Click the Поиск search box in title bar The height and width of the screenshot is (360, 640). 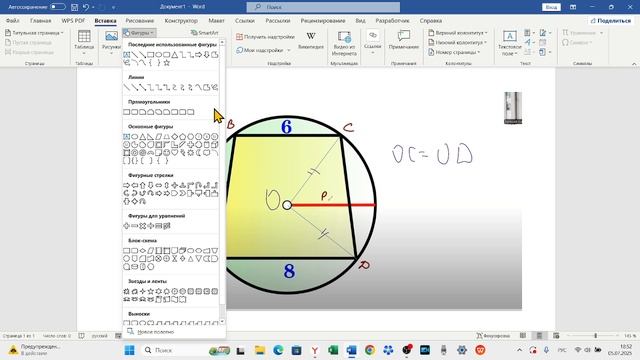point(323,7)
